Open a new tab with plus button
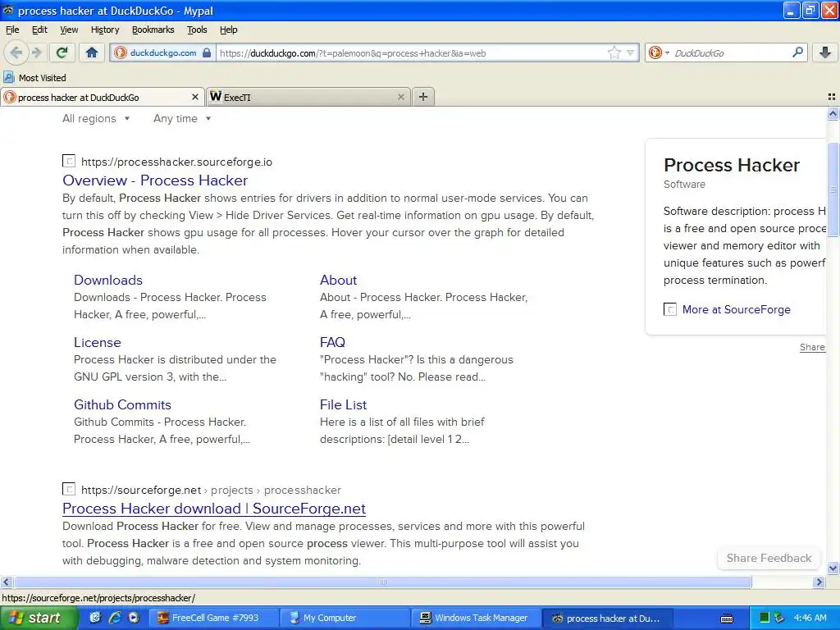The image size is (840, 630). pyautogui.click(x=423, y=97)
